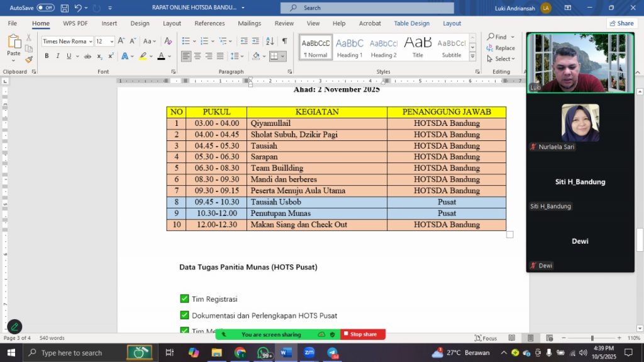
Task: Tick the Tim Registrasi checkbox
Action: [x=184, y=298]
